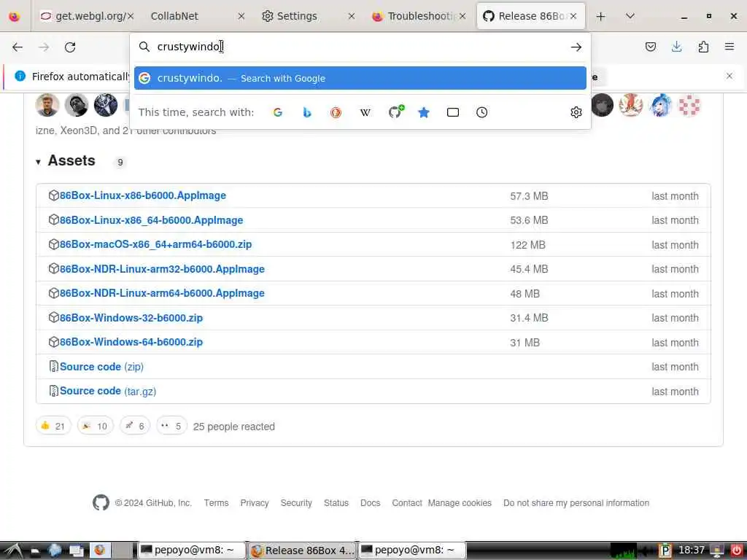The image size is (747, 560).
Task: Go back to the previous page
Action: (x=18, y=47)
